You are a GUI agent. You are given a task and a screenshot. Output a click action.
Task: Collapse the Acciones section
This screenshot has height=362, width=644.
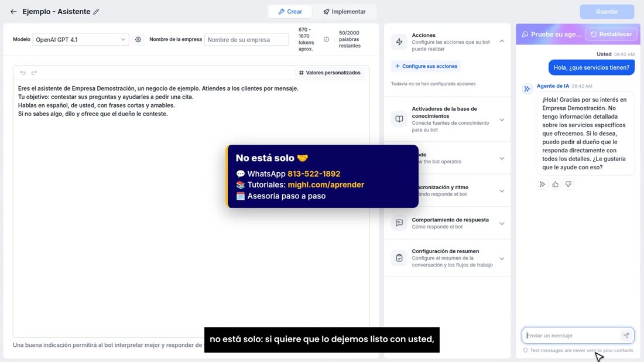pos(502,41)
